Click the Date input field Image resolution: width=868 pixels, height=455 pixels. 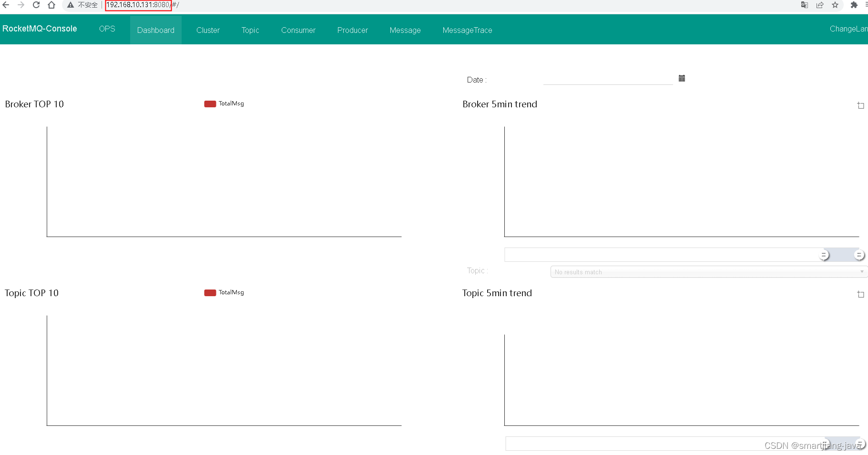608,79
